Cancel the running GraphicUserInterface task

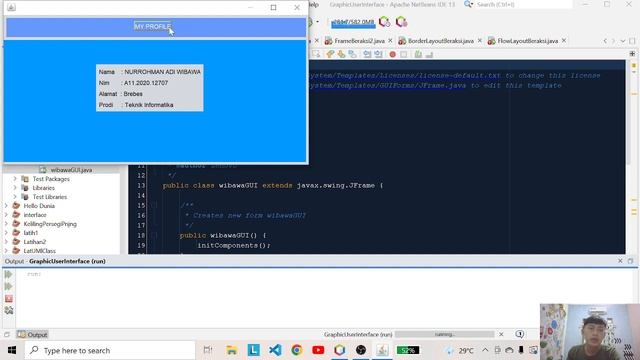coord(501,334)
